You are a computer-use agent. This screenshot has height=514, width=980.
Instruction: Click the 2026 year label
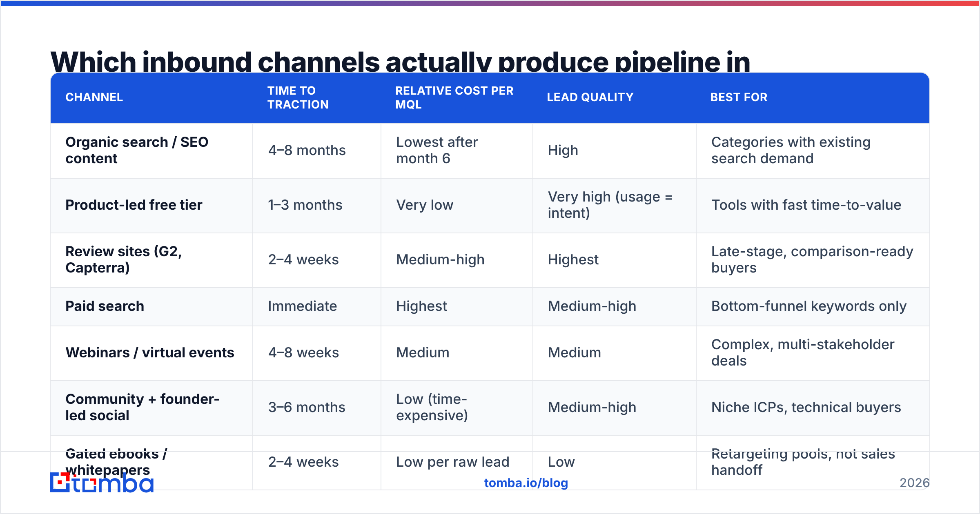tap(915, 483)
